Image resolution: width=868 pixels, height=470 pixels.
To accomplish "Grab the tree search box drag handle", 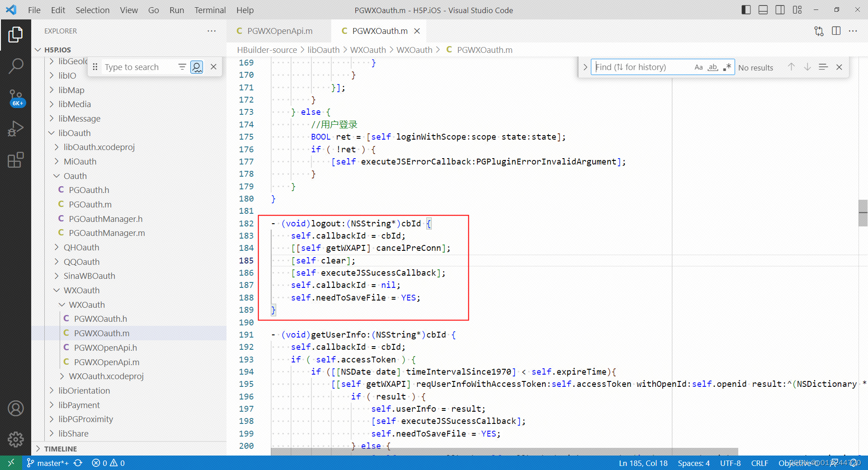I will click(x=95, y=67).
